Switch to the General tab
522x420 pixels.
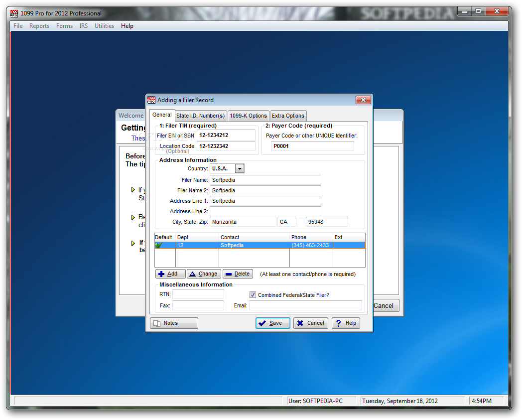tap(162, 115)
